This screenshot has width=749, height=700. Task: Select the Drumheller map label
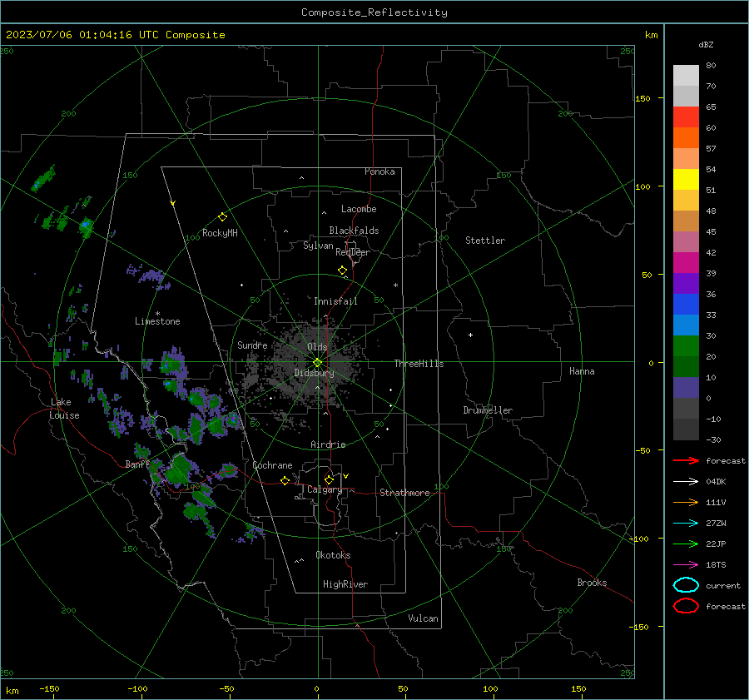[488, 410]
